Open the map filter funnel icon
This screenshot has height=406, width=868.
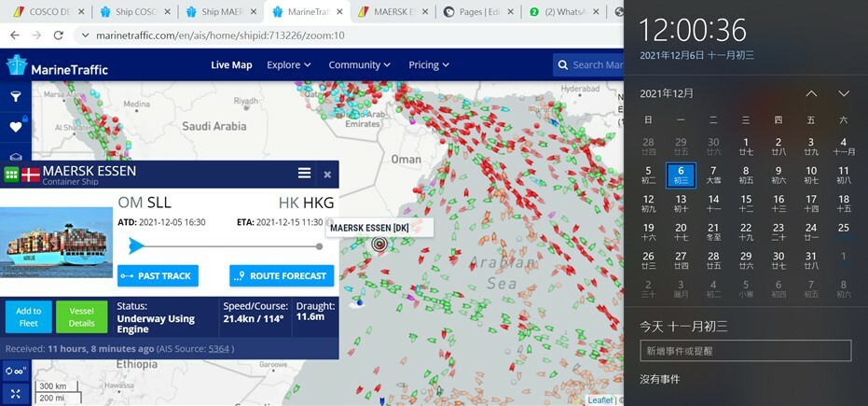pos(16,97)
